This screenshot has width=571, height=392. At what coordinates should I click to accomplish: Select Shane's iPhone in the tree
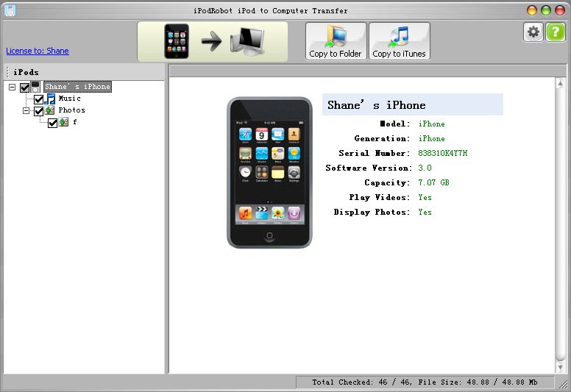pos(77,87)
